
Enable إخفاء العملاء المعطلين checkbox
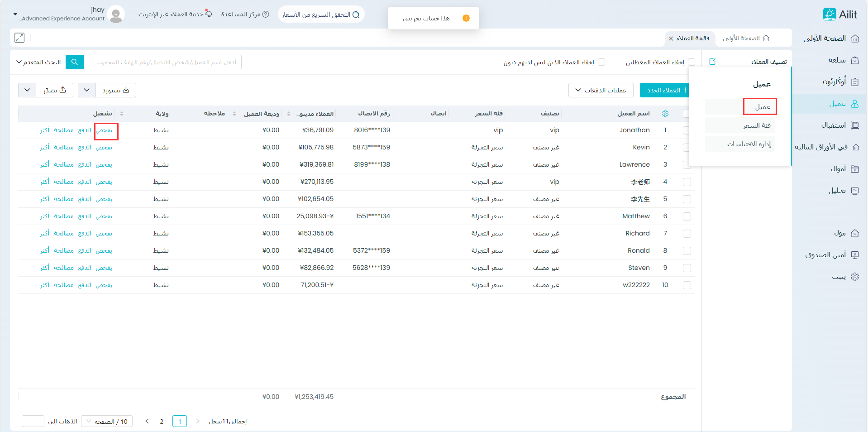click(x=692, y=62)
